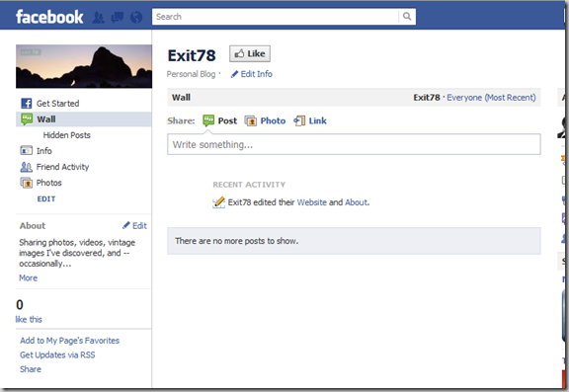Viewport: 569px width, 392px height.
Task: Like the Exit78 page
Action: (x=250, y=53)
